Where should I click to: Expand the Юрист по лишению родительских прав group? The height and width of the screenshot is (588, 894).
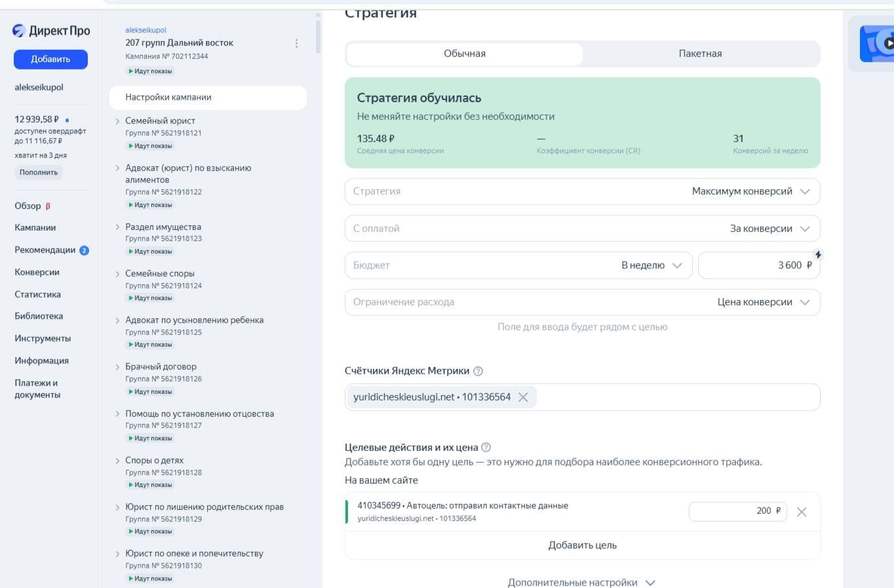pyautogui.click(x=117, y=507)
